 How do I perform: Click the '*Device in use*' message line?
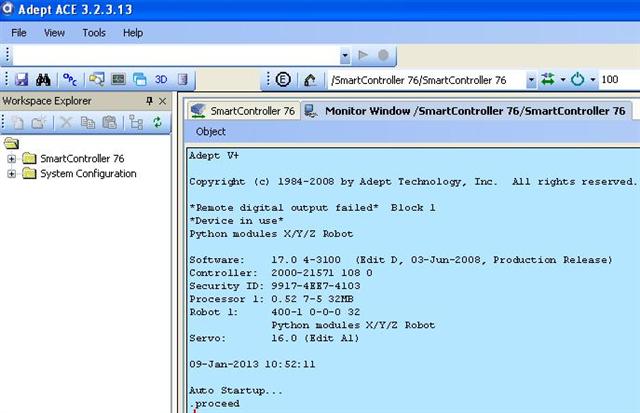(236, 221)
